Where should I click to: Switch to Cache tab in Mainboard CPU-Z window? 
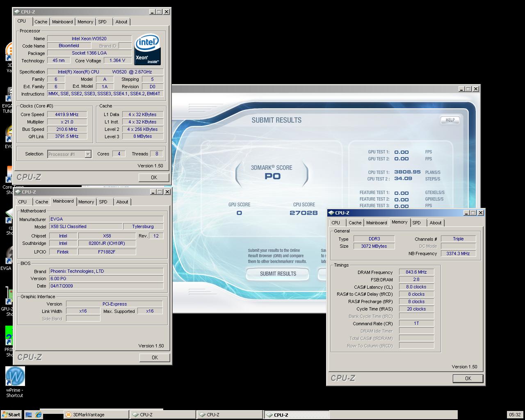[x=41, y=202]
